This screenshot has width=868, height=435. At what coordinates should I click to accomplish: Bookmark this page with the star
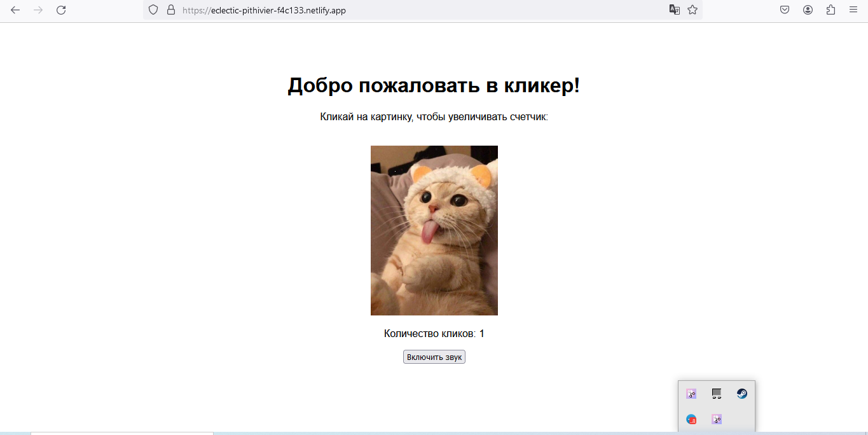pyautogui.click(x=692, y=10)
